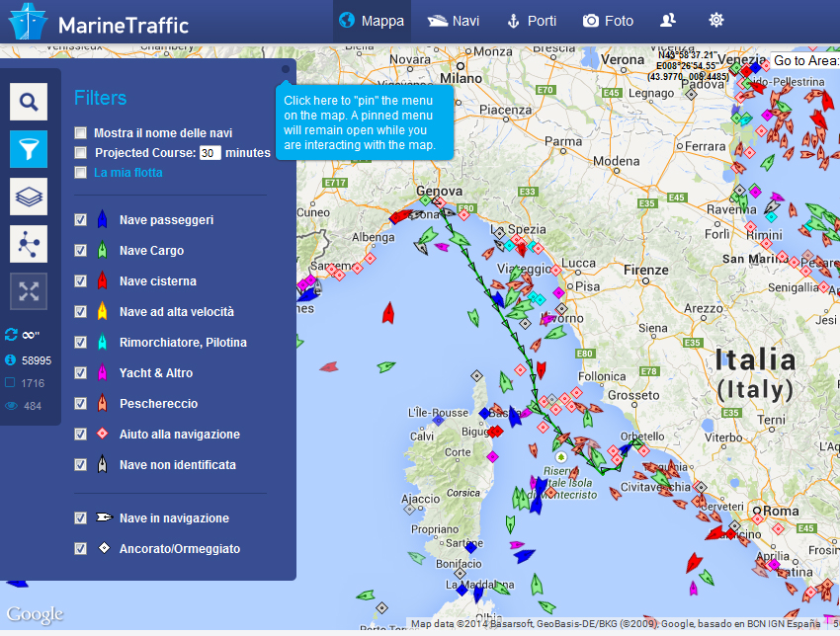This screenshot has width=840, height=636.
Task: Open the Navi menu
Action: point(454,21)
